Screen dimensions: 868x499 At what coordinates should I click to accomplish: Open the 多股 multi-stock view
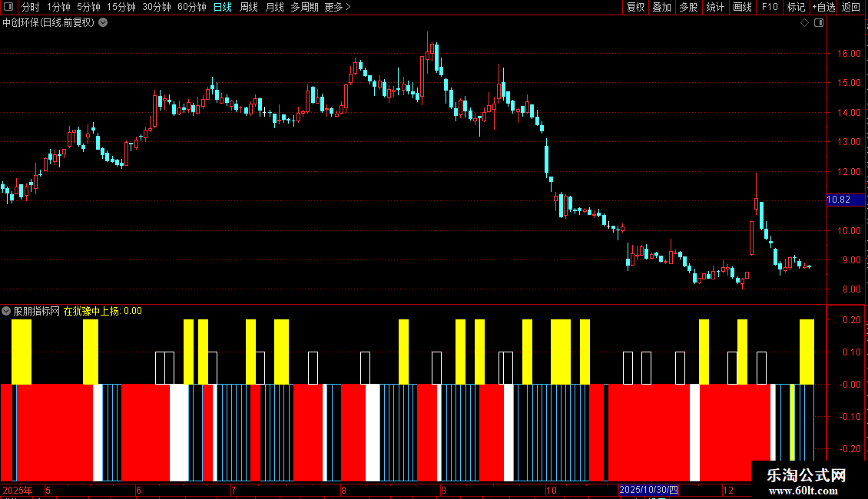(x=688, y=7)
